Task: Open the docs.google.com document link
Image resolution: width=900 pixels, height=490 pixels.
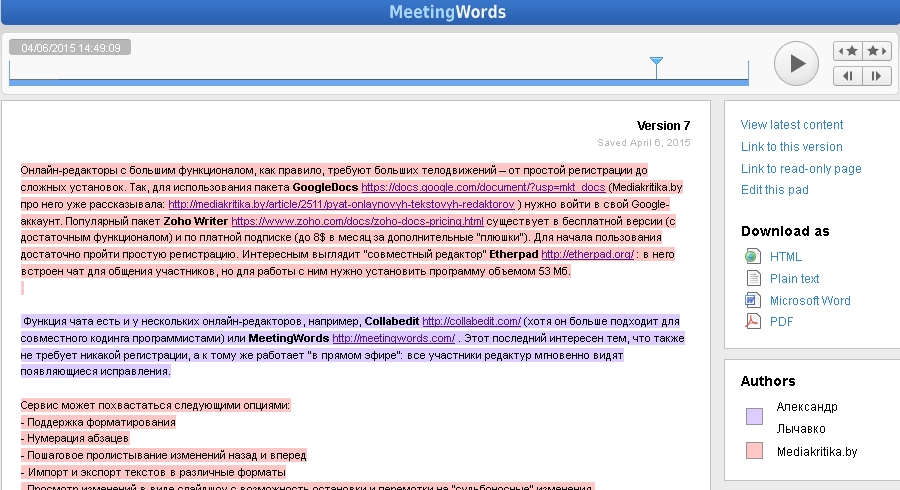Action: click(x=483, y=187)
